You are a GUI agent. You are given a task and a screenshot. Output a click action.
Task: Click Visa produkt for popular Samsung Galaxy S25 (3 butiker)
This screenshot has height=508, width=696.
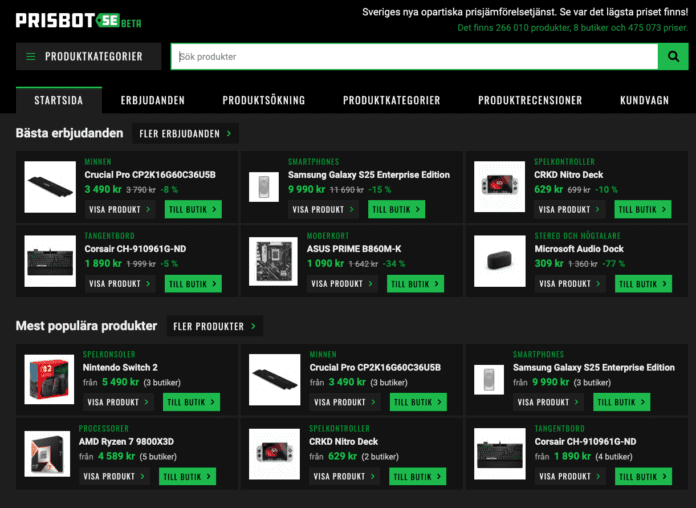pyautogui.click(x=548, y=402)
